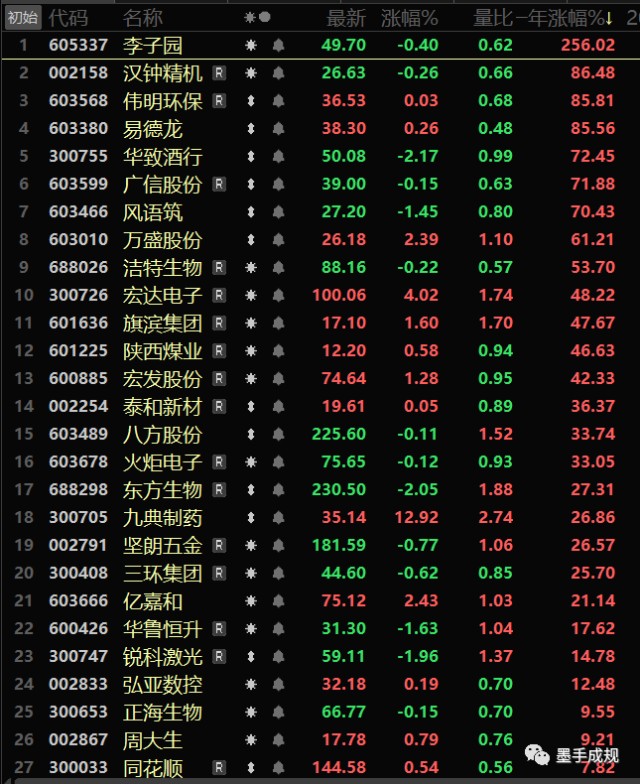This screenshot has width=640, height=784.
Task: Click the R badge next to 伟明环保
Action: click(219, 101)
